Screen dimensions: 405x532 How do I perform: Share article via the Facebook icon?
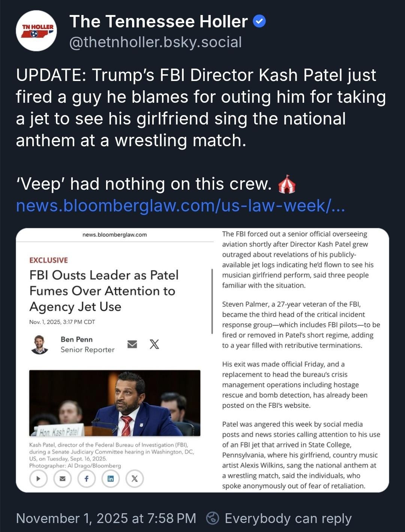[87, 478]
